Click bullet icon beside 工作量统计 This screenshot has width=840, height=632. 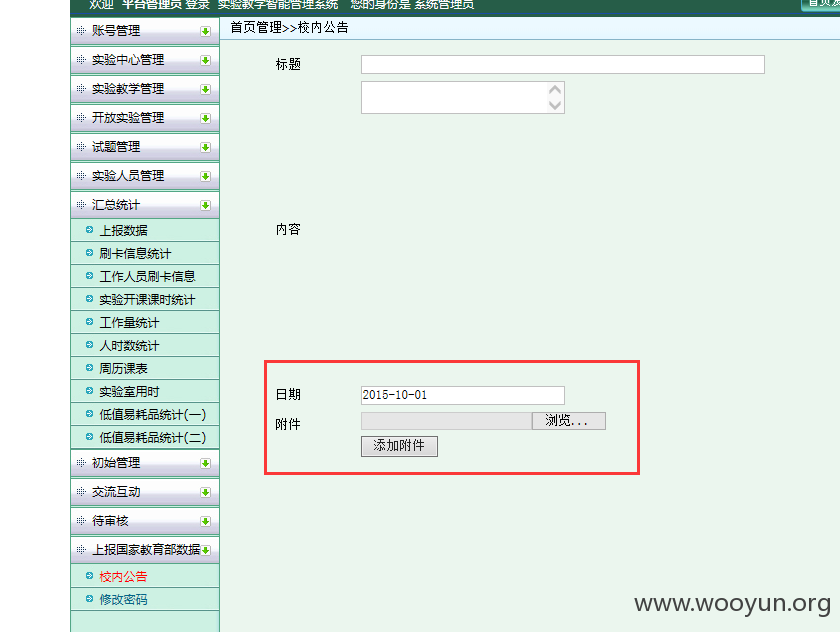(89, 322)
